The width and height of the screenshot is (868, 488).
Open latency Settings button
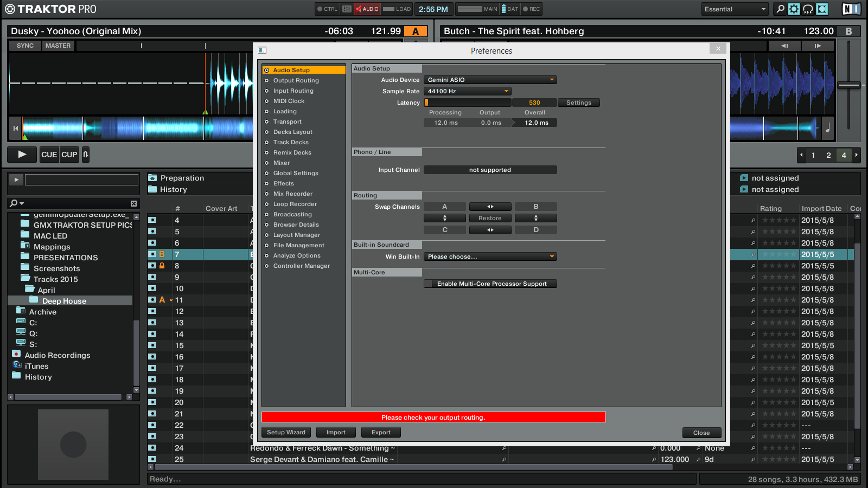579,102
